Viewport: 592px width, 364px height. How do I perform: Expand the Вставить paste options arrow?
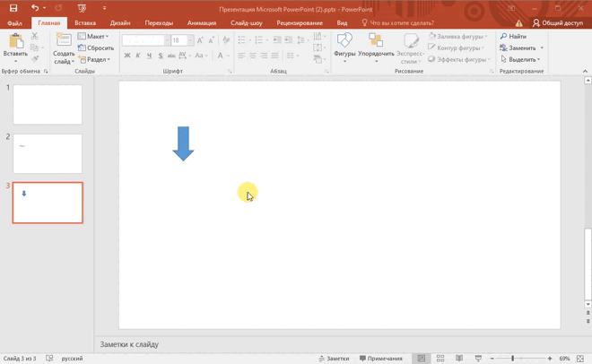[x=15, y=61]
